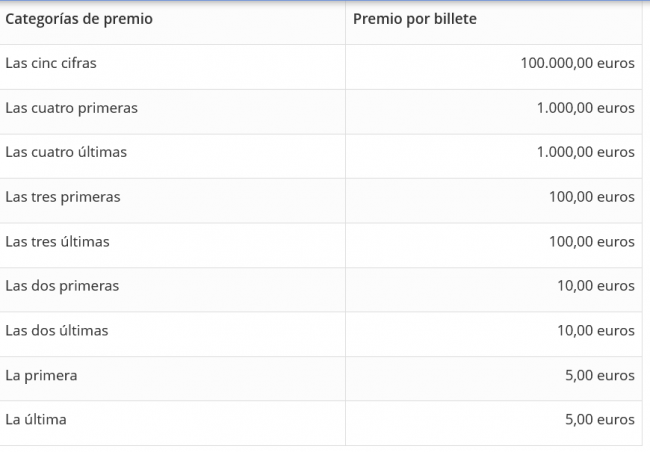This screenshot has height=452, width=650.
Task: Click the prize amount for 'Las dos primeras'
Action: tap(595, 286)
